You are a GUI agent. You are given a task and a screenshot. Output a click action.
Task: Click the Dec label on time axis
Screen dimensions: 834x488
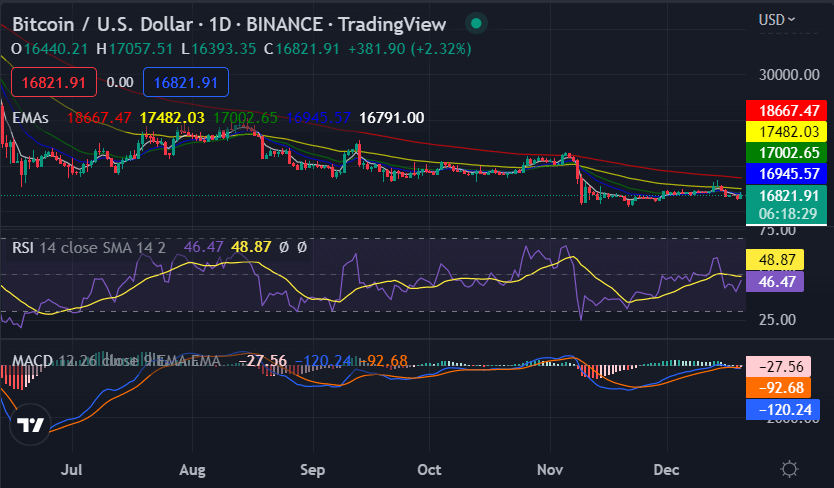click(x=666, y=469)
